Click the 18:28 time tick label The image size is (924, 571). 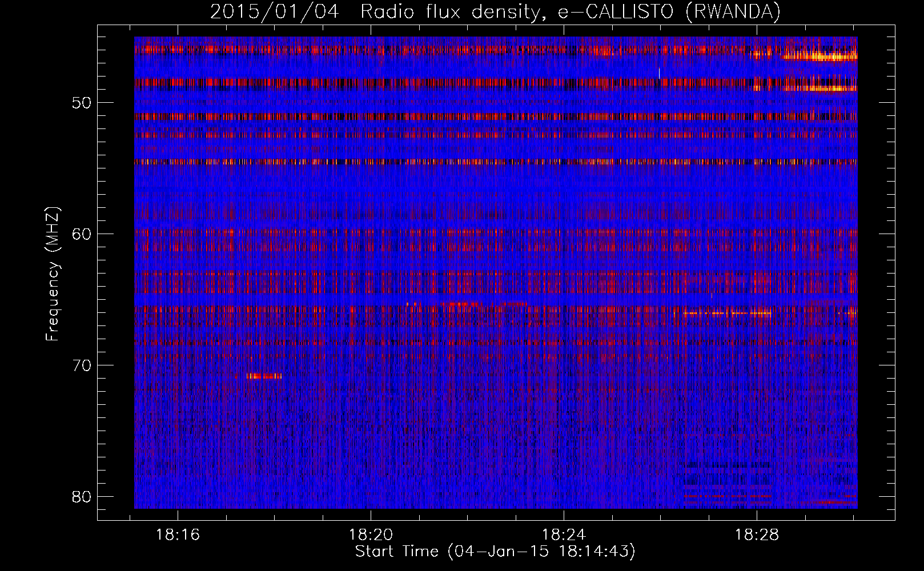point(757,535)
